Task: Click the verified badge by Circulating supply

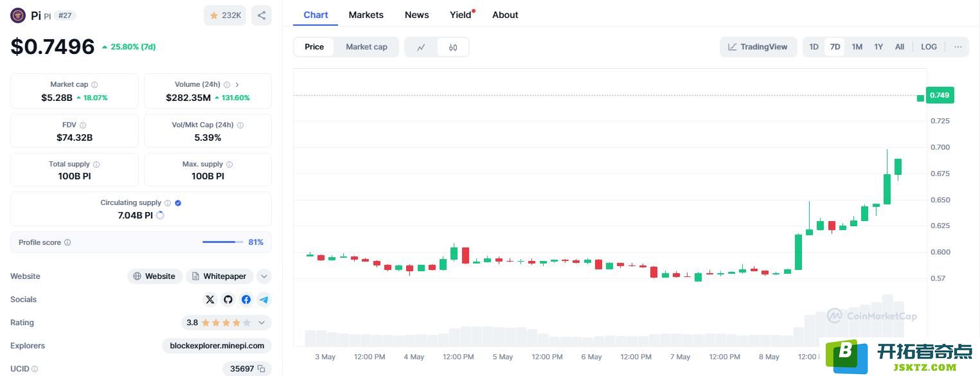Action: 178,203
